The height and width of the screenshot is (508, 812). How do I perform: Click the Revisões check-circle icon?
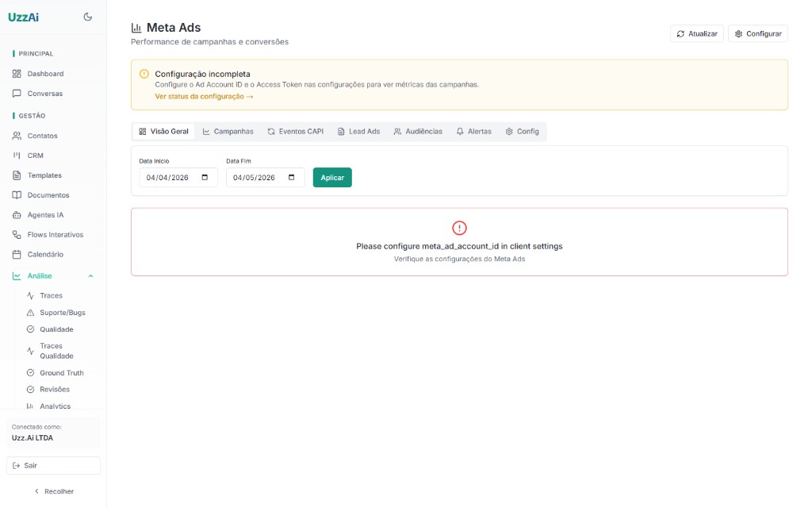(x=31, y=389)
